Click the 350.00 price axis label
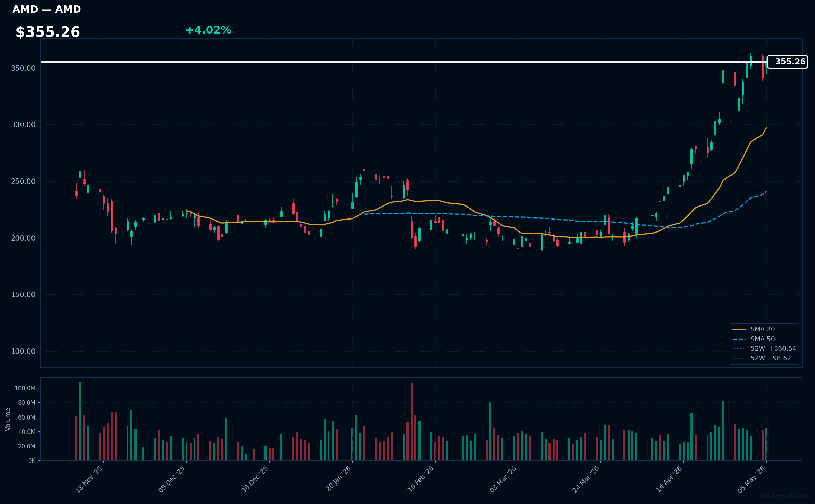 click(x=23, y=68)
